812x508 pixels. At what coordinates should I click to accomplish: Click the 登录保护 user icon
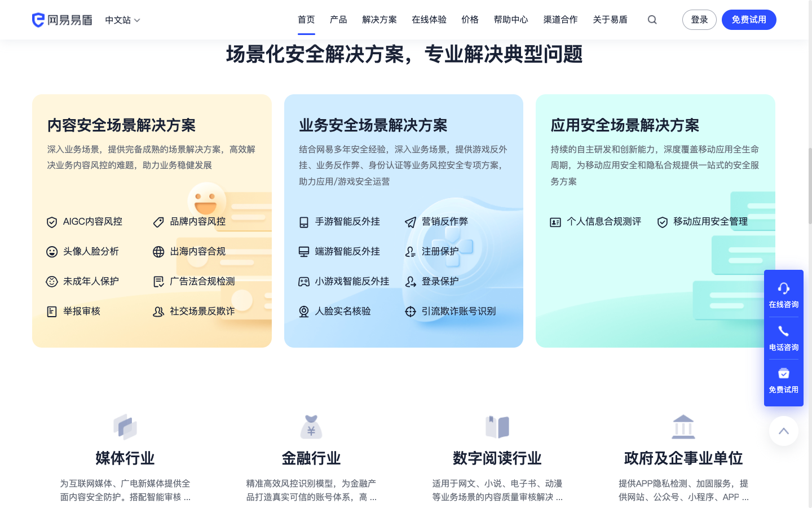click(411, 282)
